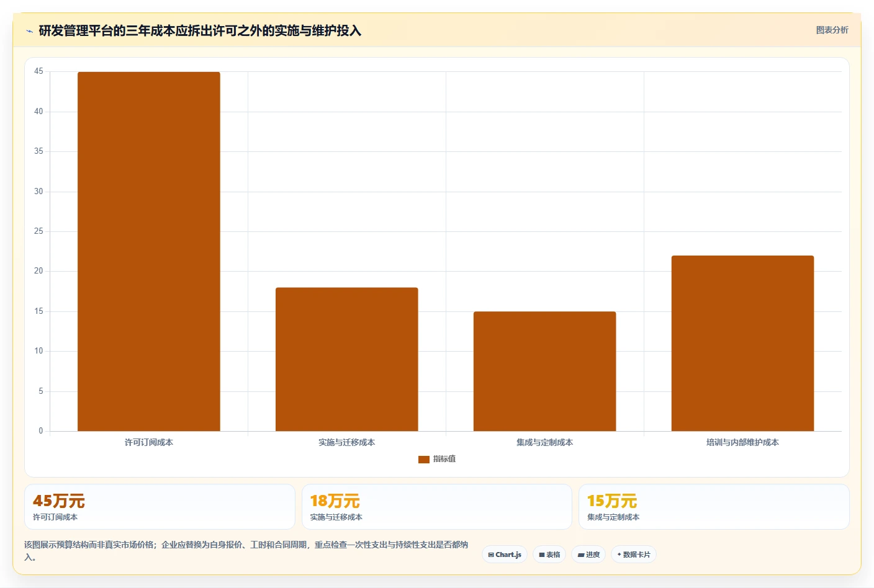Click the 集成与定制成本 bar in the chart
874x588 pixels.
tap(545, 371)
